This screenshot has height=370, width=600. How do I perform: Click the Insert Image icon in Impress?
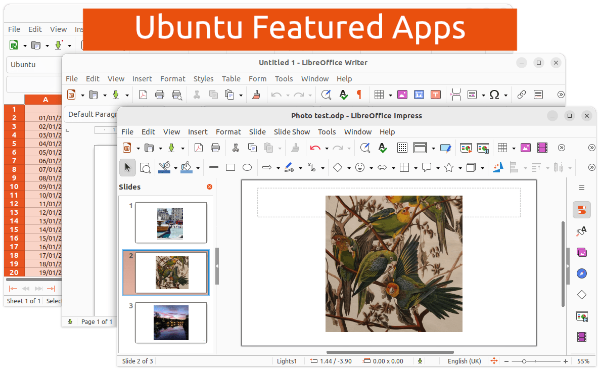pyautogui.click(x=526, y=148)
